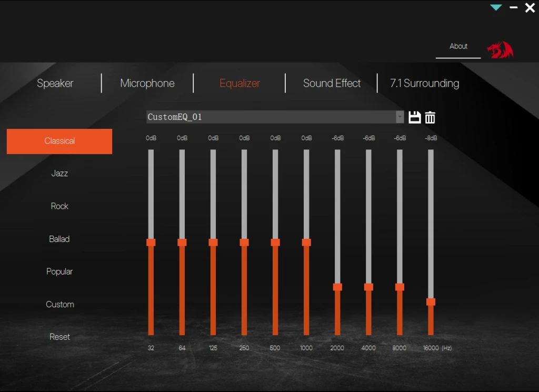
Task: Open the Sound Effect tab
Action: pyautogui.click(x=332, y=83)
